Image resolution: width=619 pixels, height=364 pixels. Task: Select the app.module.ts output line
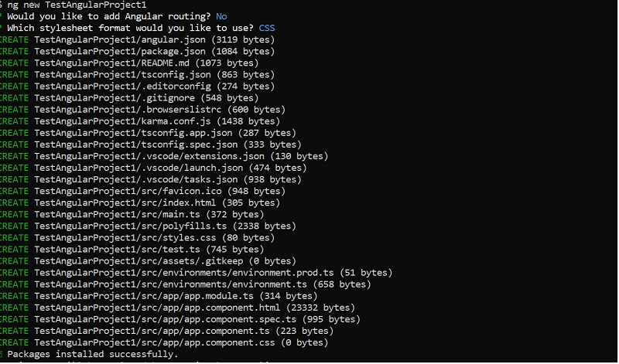coord(159,296)
